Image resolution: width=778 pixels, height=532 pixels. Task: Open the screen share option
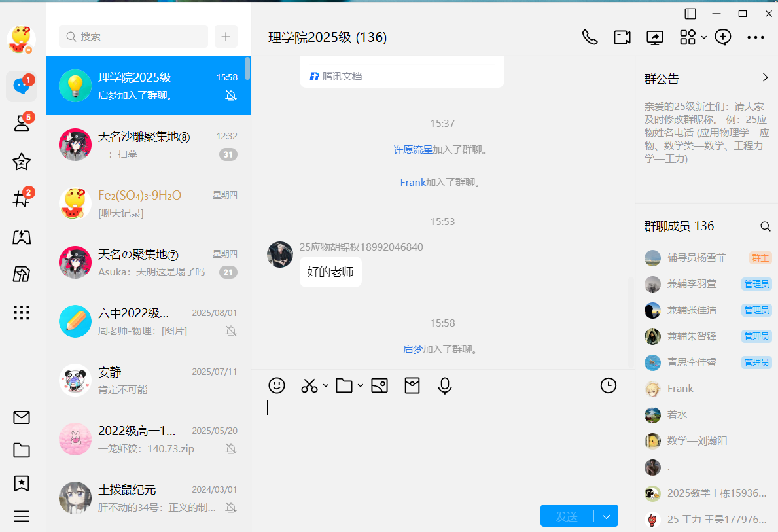655,37
